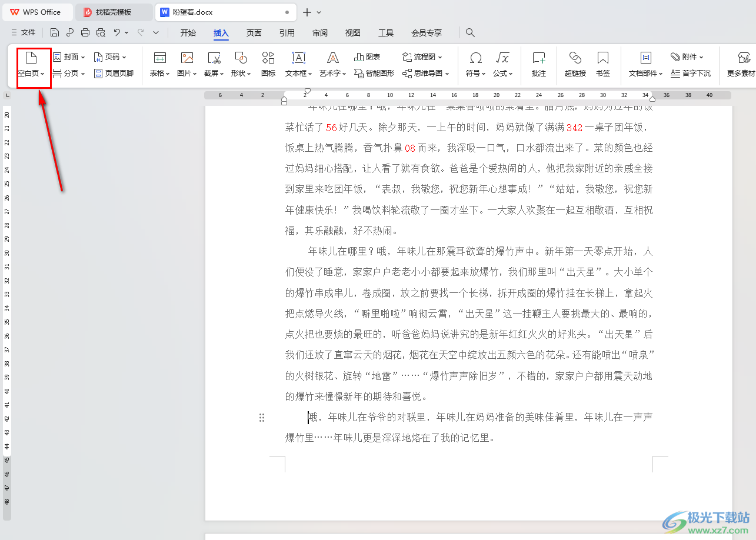Add a 书签 bookmark
This screenshot has width=756, height=540.
[x=602, y=58]
